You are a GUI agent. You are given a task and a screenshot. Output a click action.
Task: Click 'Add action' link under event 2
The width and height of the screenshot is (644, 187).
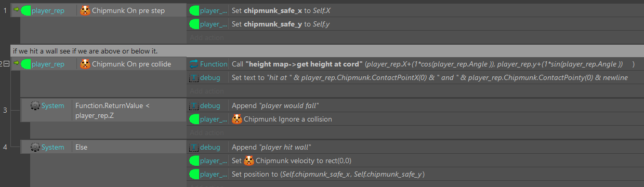pyautogui.click(x=207, y=91)
